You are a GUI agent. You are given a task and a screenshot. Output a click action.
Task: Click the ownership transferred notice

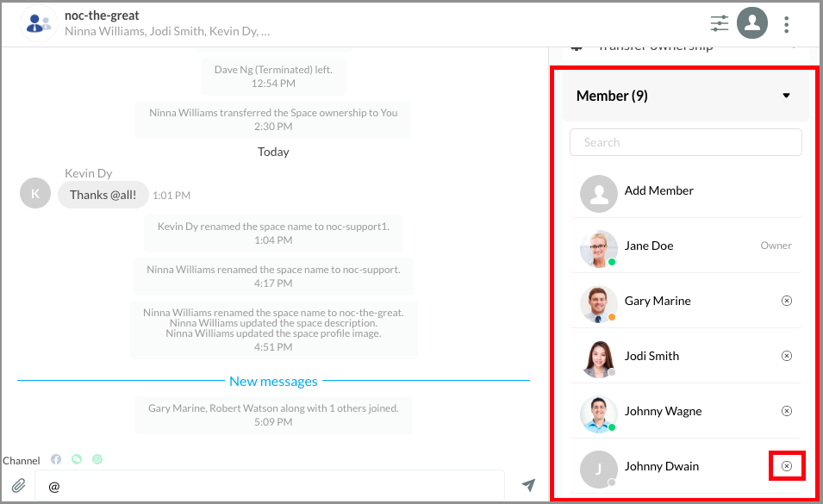point(273,119)
